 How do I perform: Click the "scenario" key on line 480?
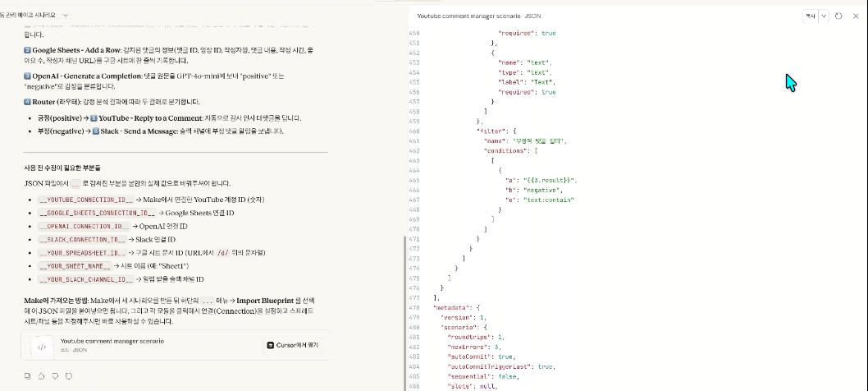pos(458,327)
